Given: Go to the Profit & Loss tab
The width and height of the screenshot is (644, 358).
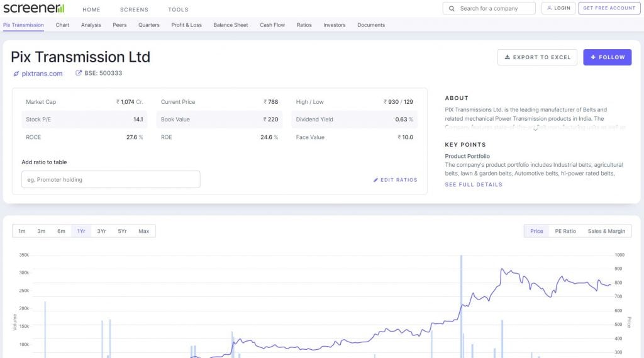Looking at the screenshot, I should 186,25.
